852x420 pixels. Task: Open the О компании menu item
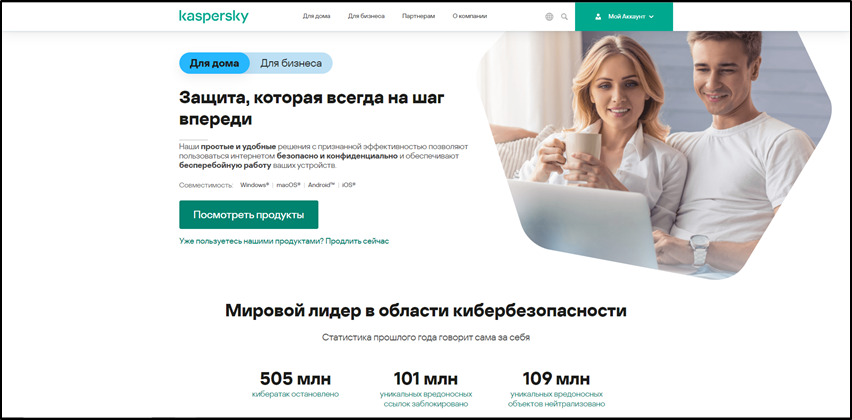(469, 16)
